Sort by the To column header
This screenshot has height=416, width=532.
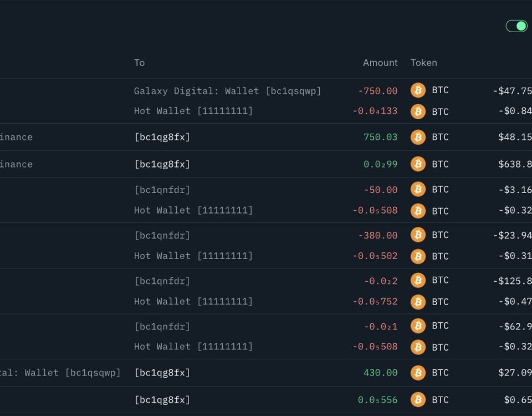click(x=140, y=63)
